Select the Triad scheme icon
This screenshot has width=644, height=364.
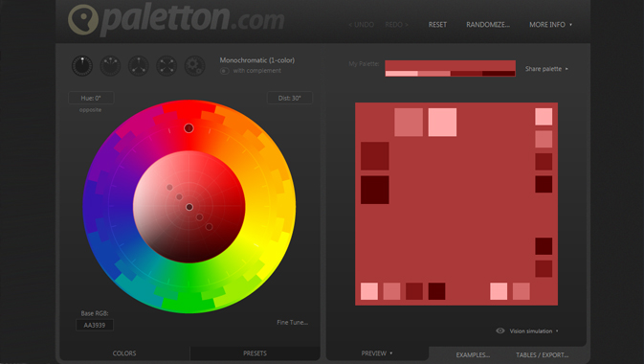[x=139, y=66]
